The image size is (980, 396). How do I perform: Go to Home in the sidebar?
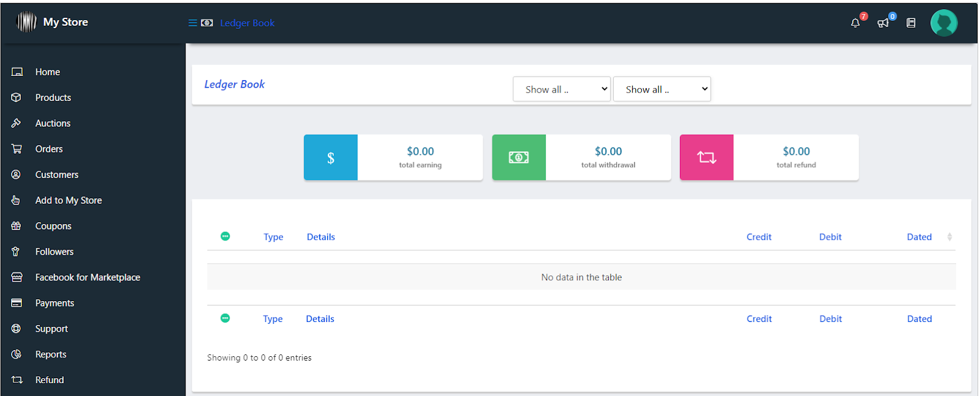click(48, 72)
